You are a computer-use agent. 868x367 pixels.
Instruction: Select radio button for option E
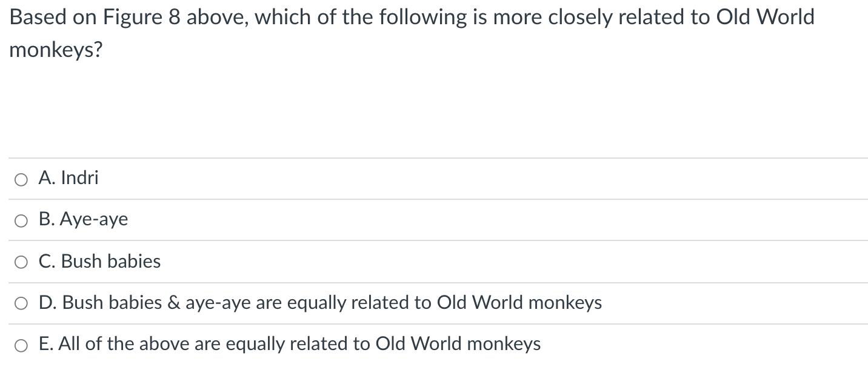[22, 345]
